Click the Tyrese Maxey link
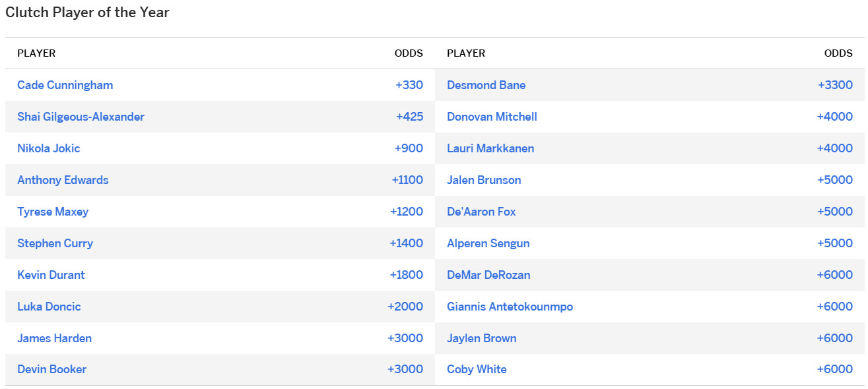The height and width of the screenshot is (389, 868). [53, 212]
